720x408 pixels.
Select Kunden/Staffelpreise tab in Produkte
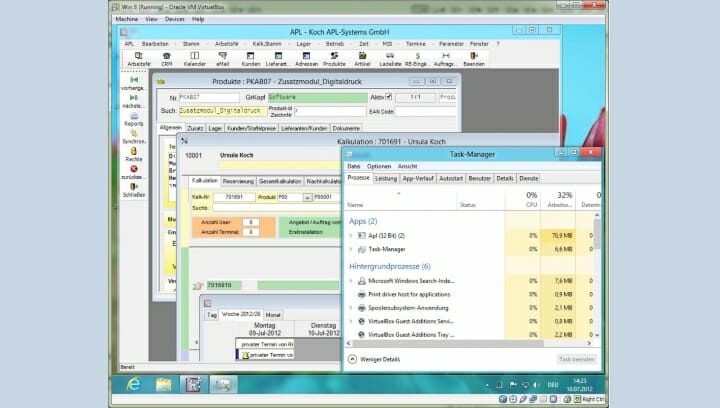pos(251,128)
